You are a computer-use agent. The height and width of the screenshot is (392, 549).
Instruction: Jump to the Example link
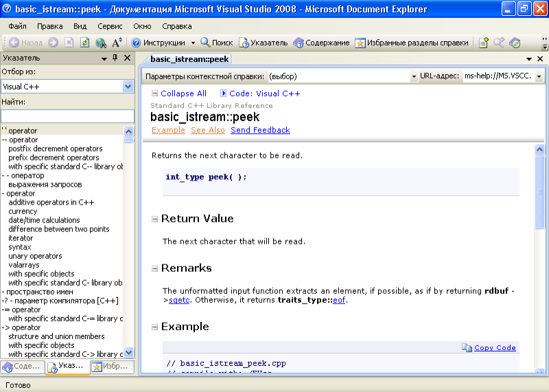168,130
